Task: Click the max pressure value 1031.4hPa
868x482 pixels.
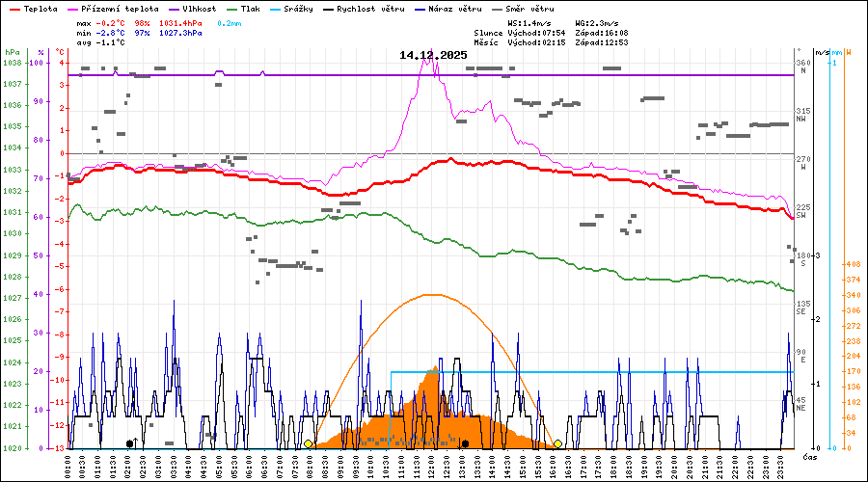Action: 179,22
